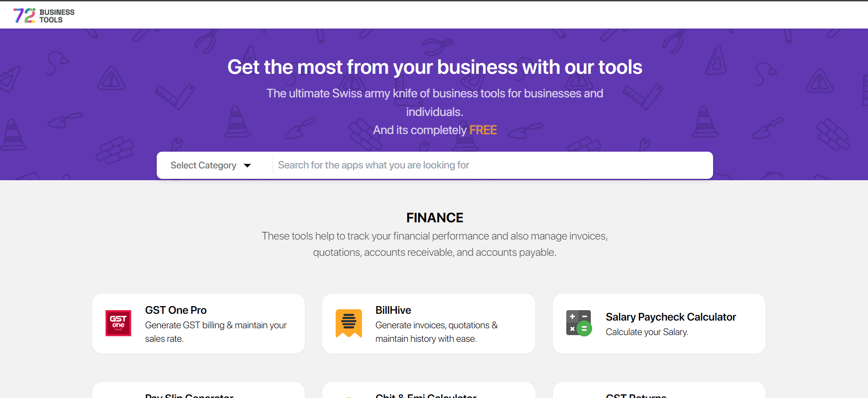Click the FREE highlighted text
Image resolution: width=868 pixels, height=398 pixels.
(483, 130)
